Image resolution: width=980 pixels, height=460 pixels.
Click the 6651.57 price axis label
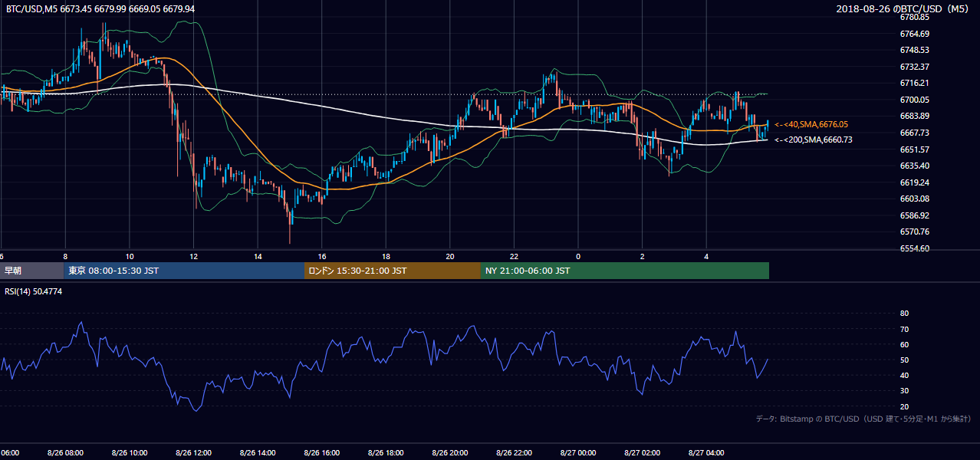click(914, 149)
